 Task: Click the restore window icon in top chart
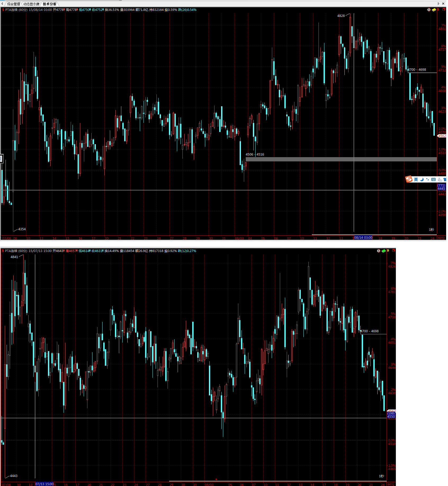[x=444, y=10]
